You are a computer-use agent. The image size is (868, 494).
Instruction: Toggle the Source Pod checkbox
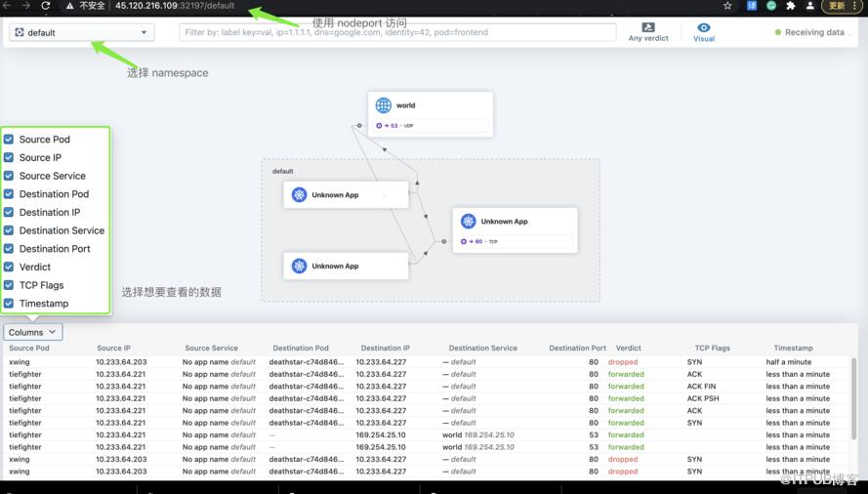pyautogui.click(x=9, y=139)
